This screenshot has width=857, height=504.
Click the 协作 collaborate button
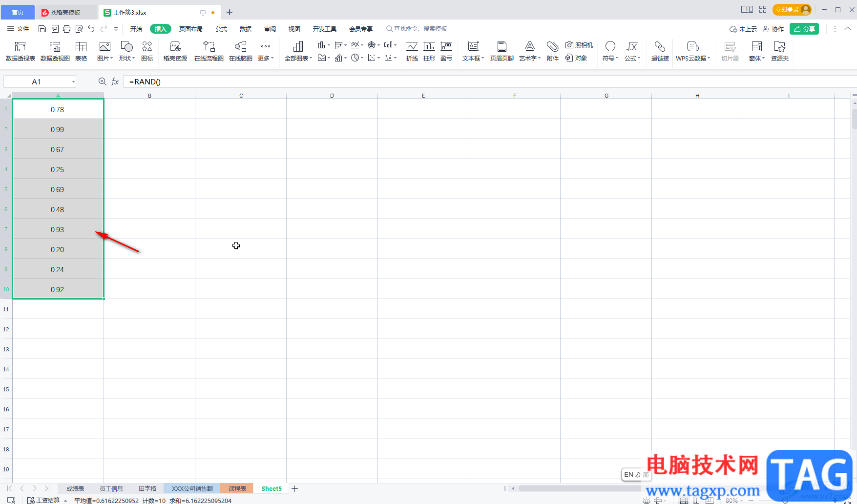(x=773, y=29)
